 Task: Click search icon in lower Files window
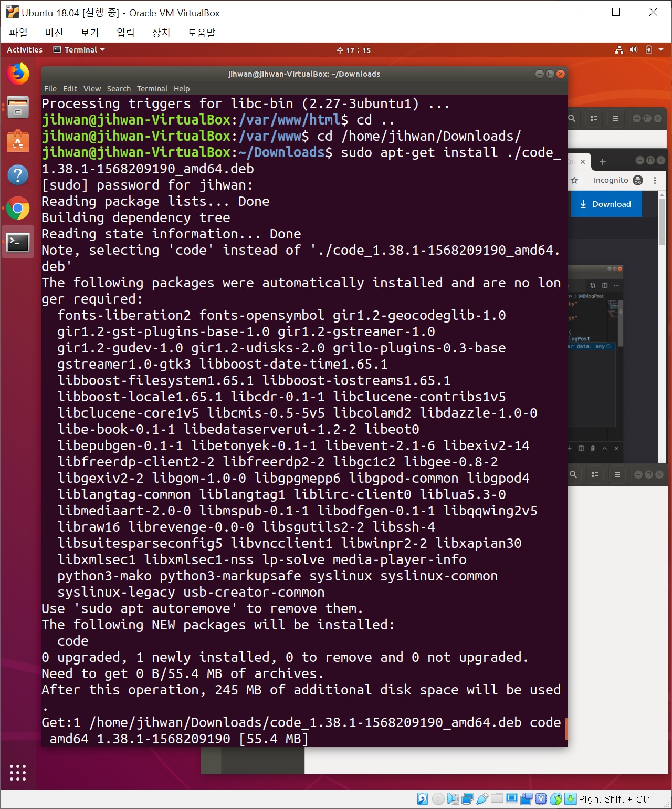pos(573,474)
